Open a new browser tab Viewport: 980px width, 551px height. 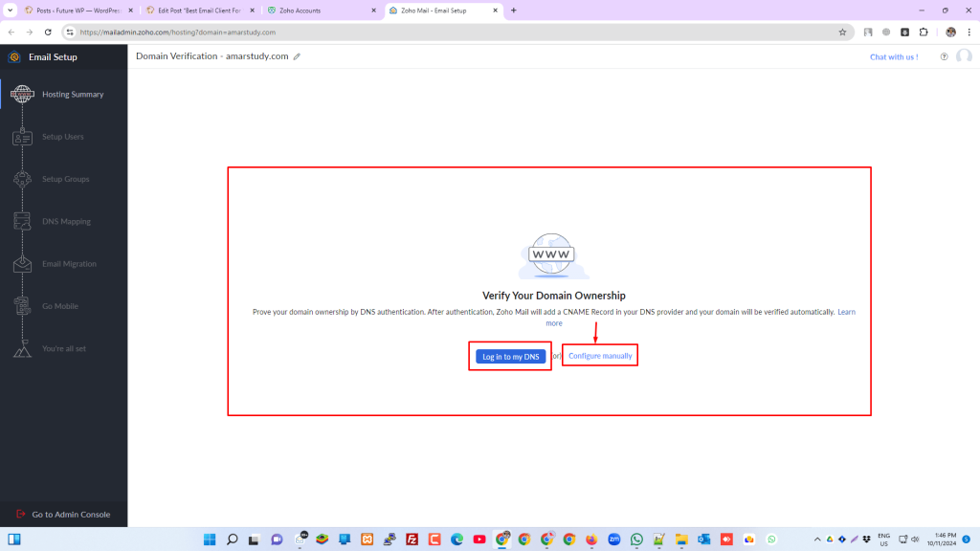pos(514,11)
